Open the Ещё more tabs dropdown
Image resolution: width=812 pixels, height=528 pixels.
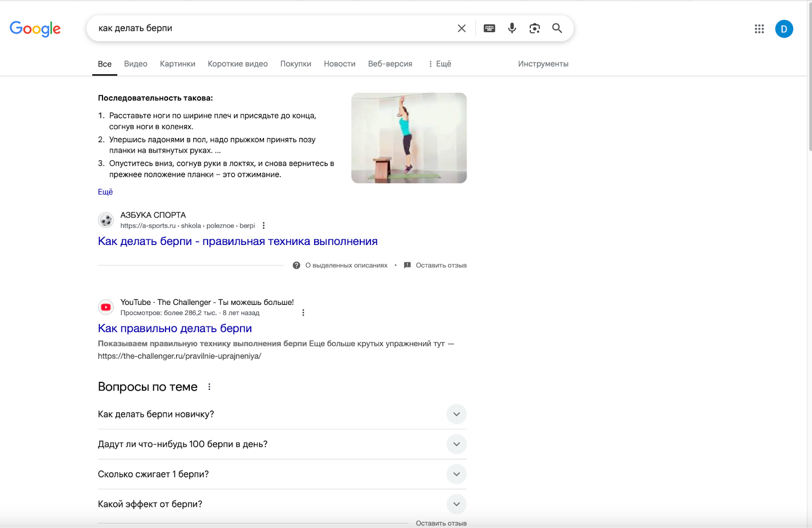click(x=439, y=64)
